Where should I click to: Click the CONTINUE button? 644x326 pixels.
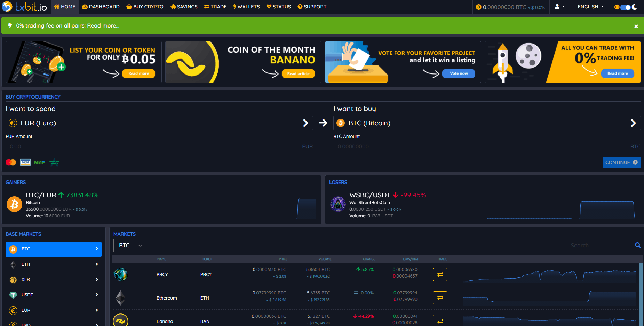coord(621,162)
